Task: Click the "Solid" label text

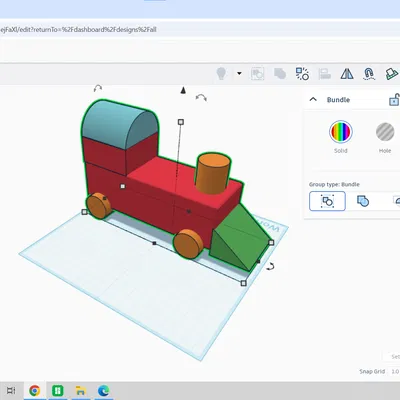Action: (x=341, y=151)
